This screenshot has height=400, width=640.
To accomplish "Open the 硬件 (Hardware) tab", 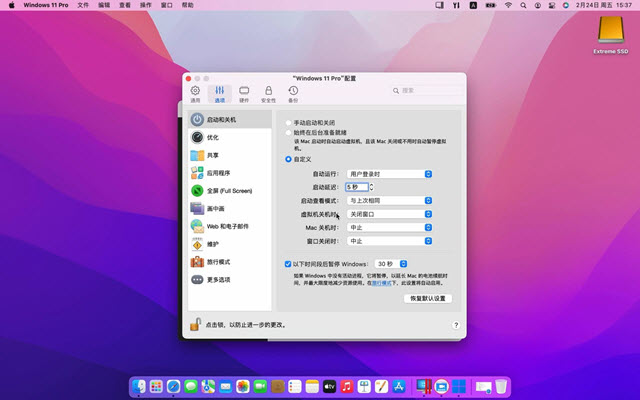I will coord(244,94).
